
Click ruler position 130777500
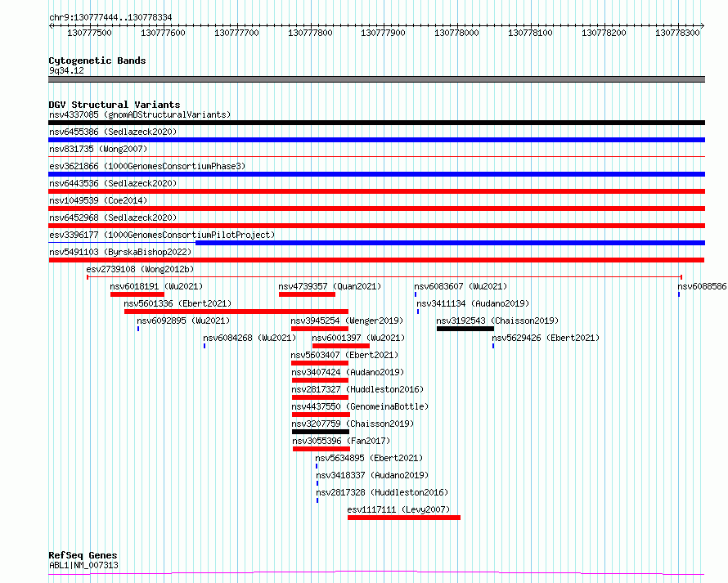90,33
